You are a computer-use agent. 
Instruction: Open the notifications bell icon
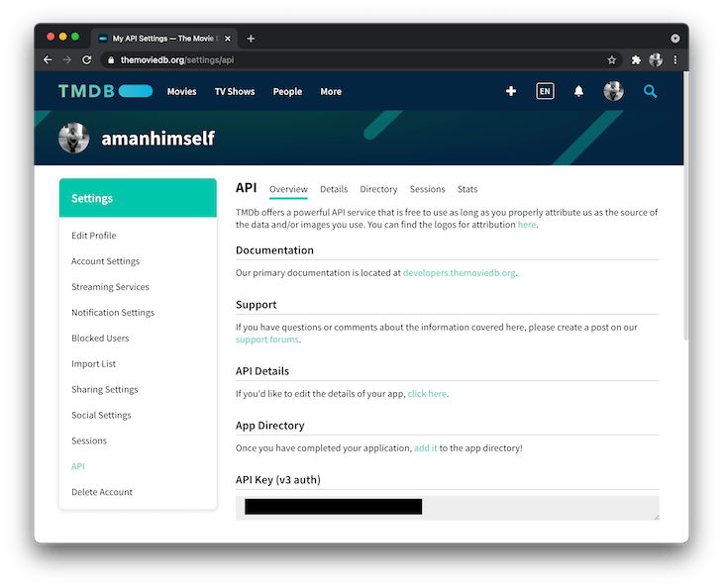pyautogui.click(x=579, y=91)
